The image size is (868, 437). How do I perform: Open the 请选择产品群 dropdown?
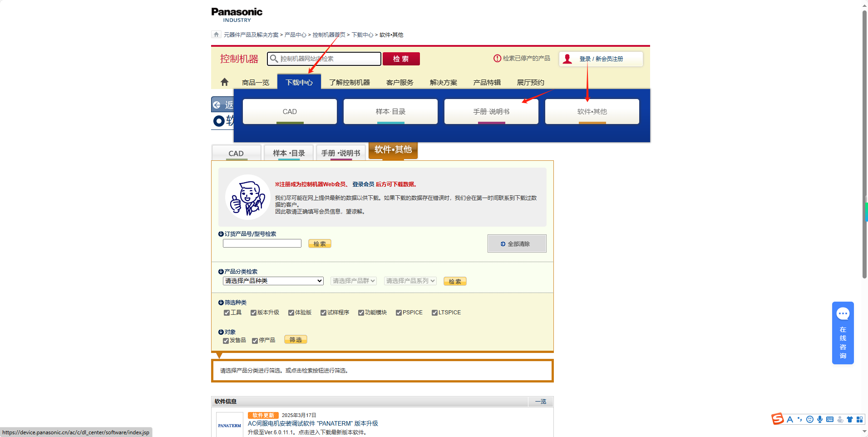click(x=354, y=281)
